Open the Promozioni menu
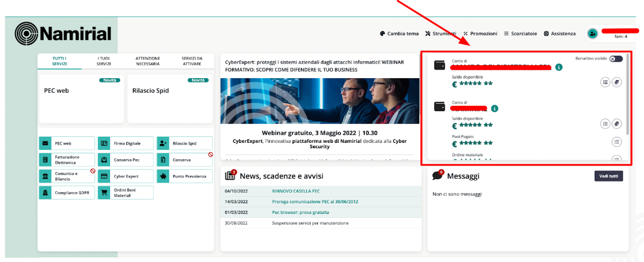Image resolution: width=644 pixels, height=262 pixels. click(x=480, y=33)
